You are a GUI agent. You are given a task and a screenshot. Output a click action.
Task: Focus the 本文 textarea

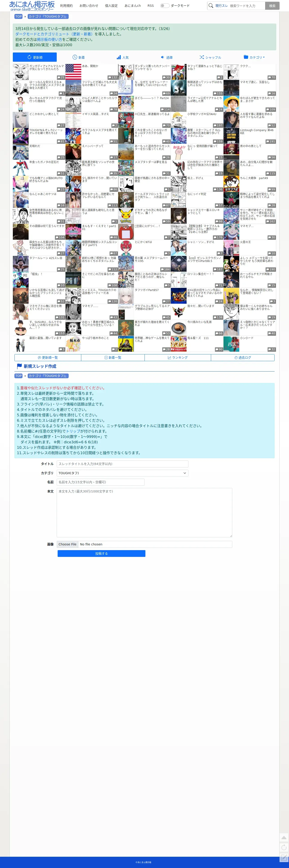pos(144,513)
